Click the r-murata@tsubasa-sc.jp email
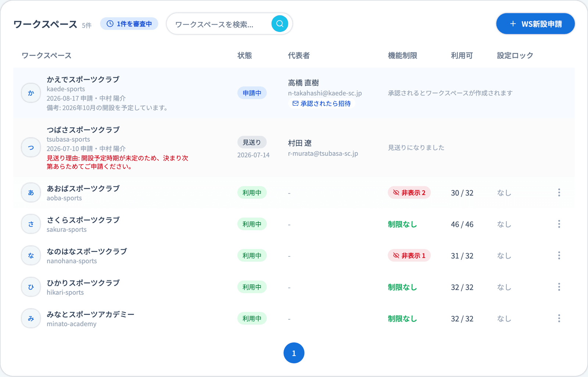Viewport: 588px width, 377px height. [x=323, y=153]
